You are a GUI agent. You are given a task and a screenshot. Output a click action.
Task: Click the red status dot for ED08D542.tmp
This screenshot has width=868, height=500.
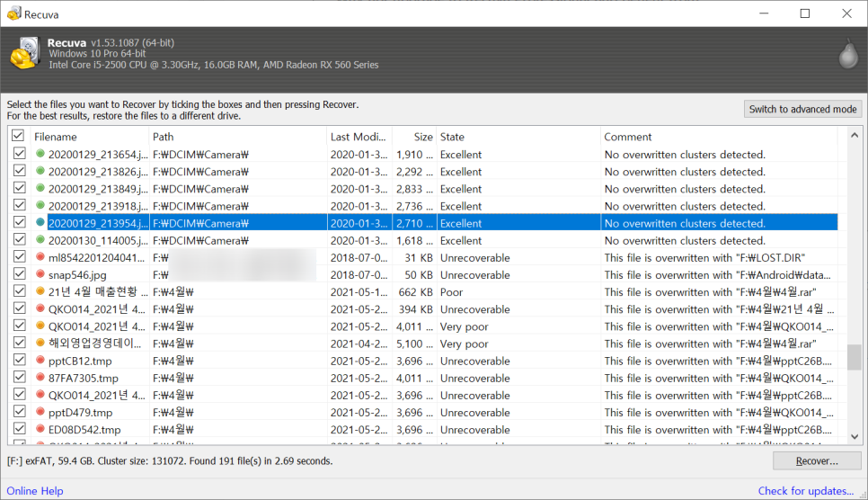pyautogui.click(x=40, y=429)
